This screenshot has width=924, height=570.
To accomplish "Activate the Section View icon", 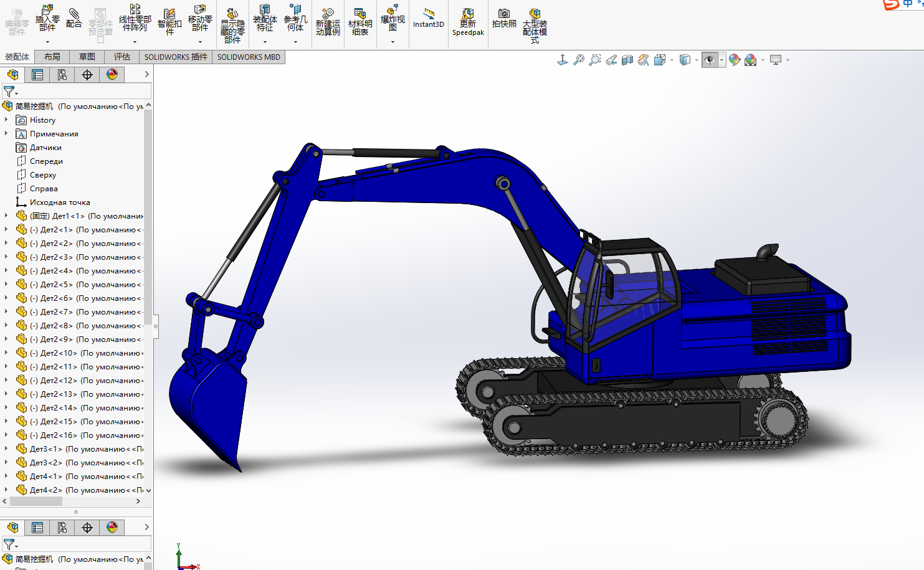I will pyautogui.click(x=627, y=60).
